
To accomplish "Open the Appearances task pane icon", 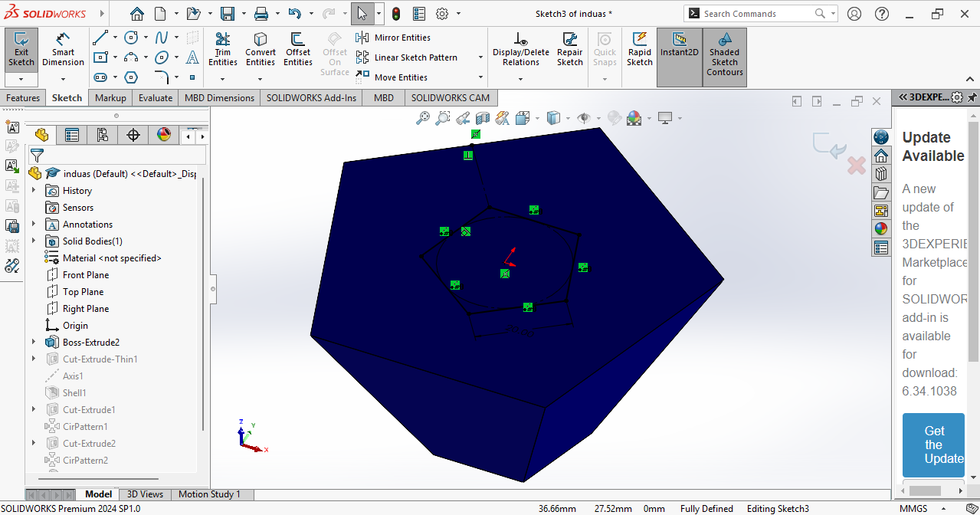I will (881, 228).
